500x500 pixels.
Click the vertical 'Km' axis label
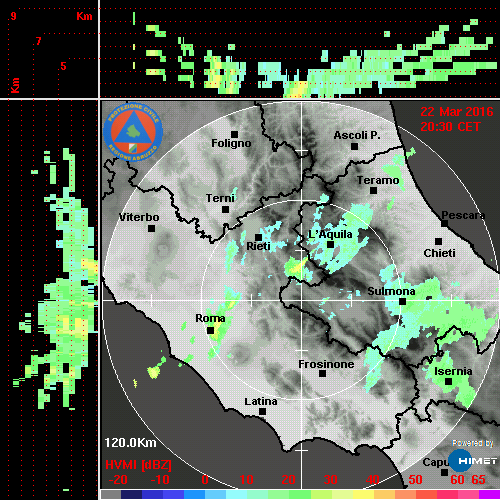point(15,85)
